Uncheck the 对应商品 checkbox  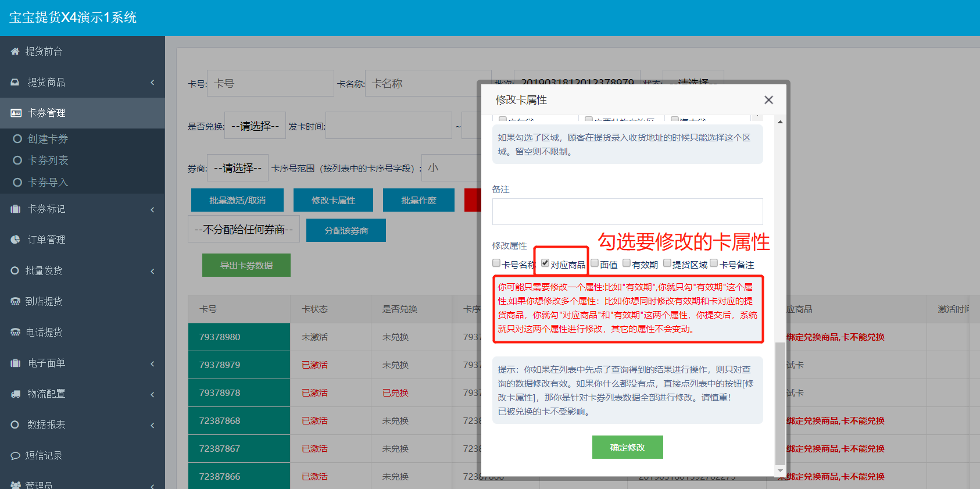[x=545, y=263]
